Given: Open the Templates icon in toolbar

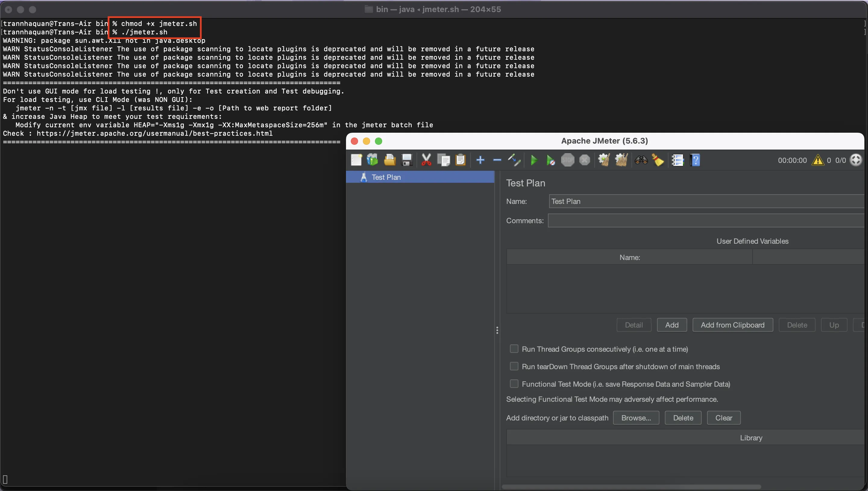Looking at the screenshot, I should (373, 160).
